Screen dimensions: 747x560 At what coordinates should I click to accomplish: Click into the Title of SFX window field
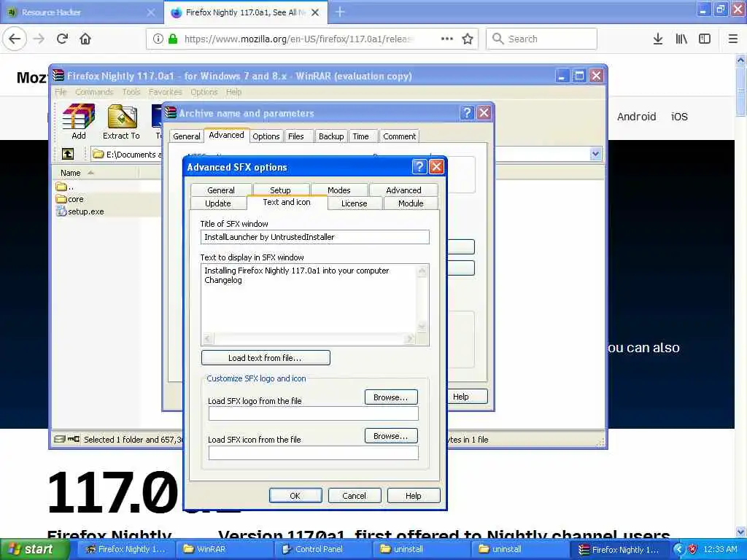click(x=315, y=237)
